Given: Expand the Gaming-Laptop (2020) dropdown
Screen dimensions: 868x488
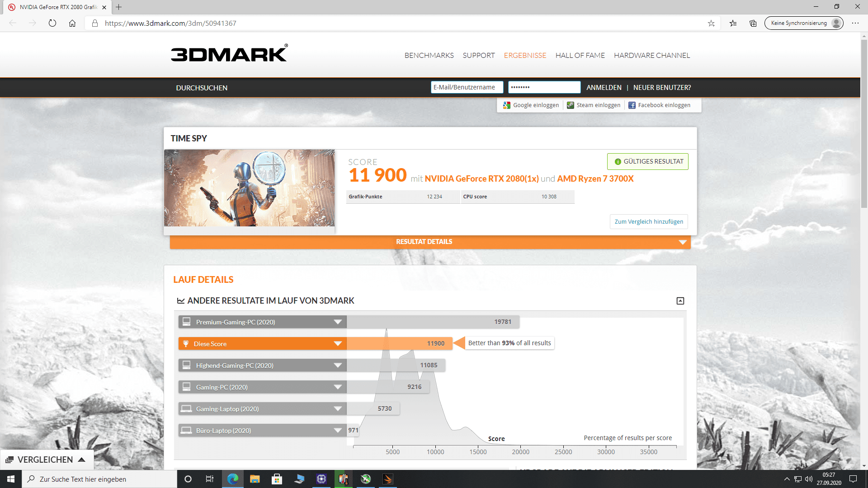Looking at the screenshot, I should (337, 409).
